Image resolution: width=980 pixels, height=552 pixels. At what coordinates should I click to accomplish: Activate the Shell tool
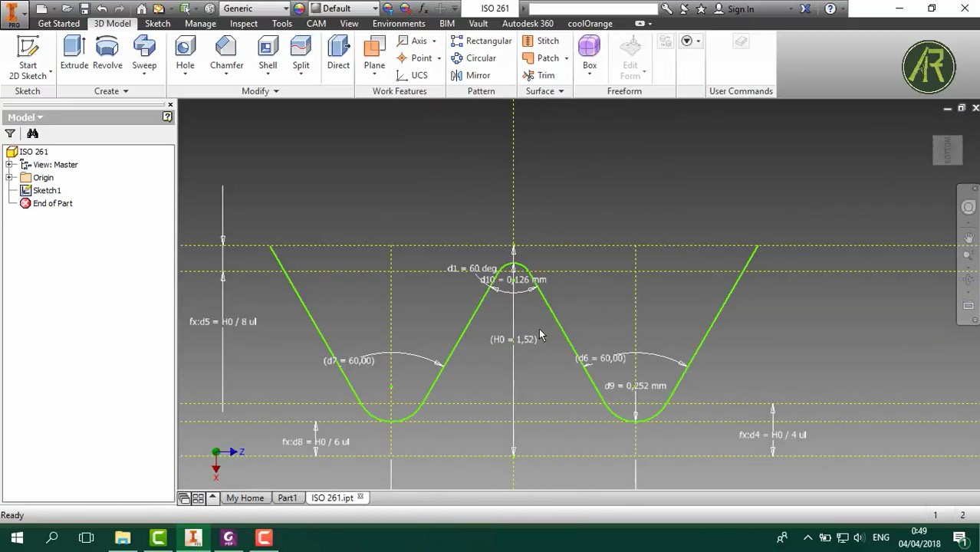coord(268,54)
